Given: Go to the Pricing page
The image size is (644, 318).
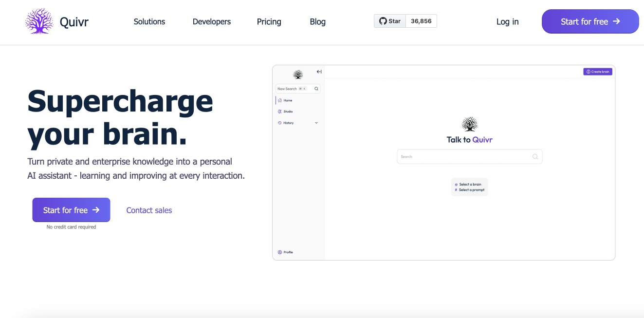Looking at the screenshot, I should pos(269,21).
